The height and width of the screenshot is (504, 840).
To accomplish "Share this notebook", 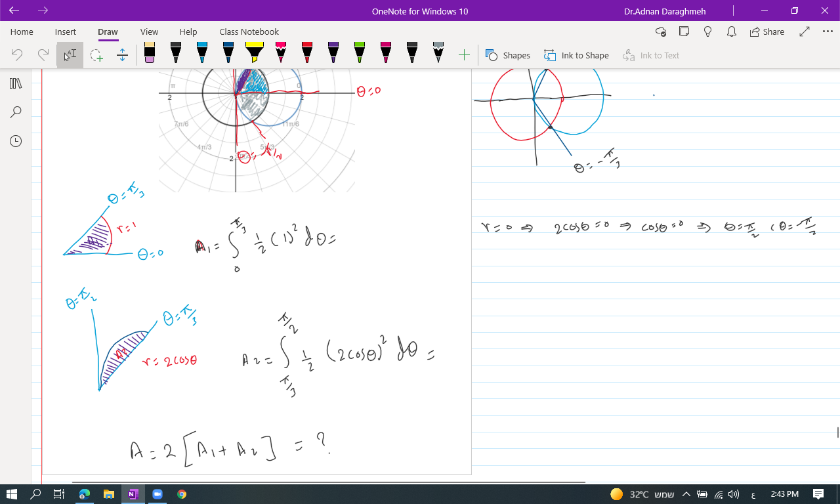I will 767,31.
